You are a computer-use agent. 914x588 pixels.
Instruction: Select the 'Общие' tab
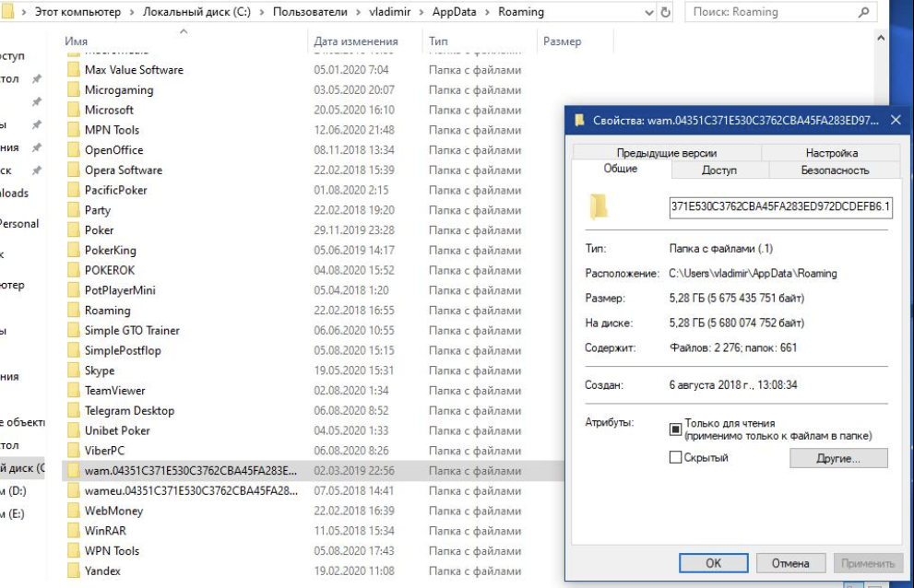tap(620, 169)
